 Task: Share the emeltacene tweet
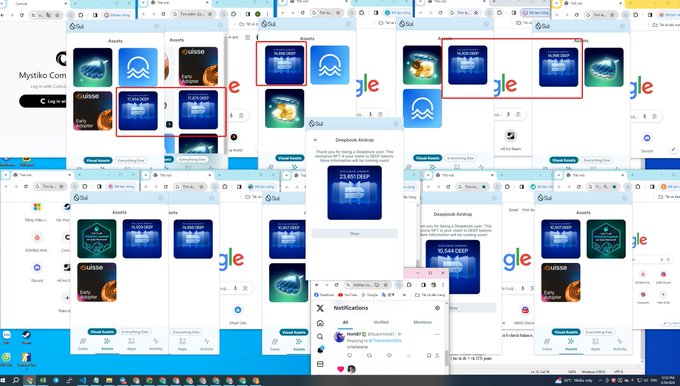tap(437, 355)
